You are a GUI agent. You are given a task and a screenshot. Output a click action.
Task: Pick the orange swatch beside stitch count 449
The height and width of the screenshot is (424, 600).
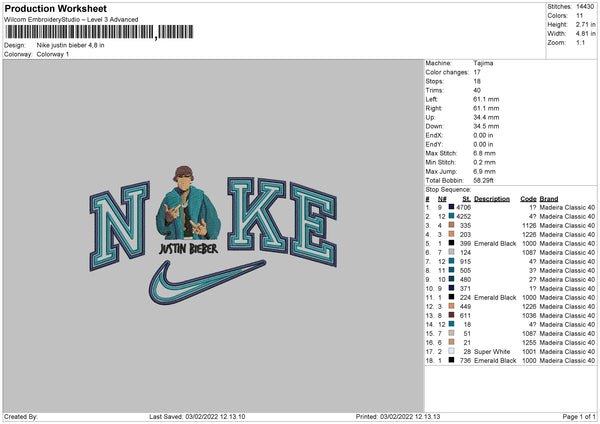click(451, 306)
